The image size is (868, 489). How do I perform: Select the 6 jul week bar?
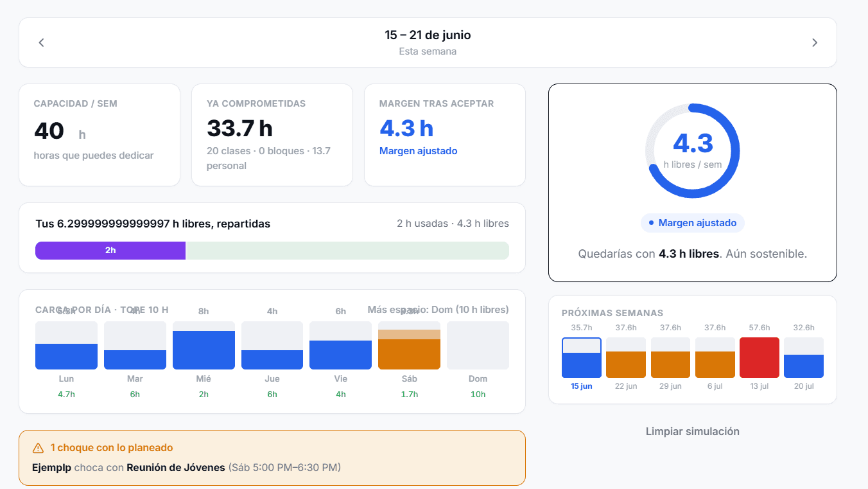[x=715, y=357]
